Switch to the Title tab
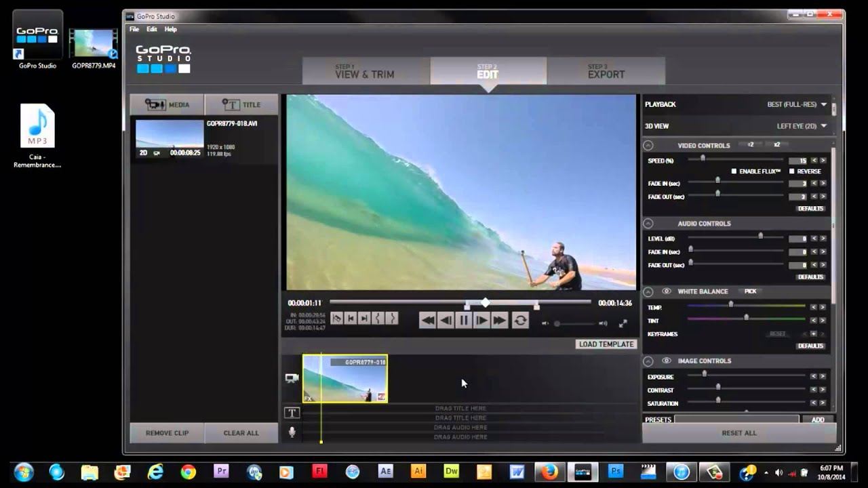The height and width of the screenshot is (488, 868). point(241,105)
